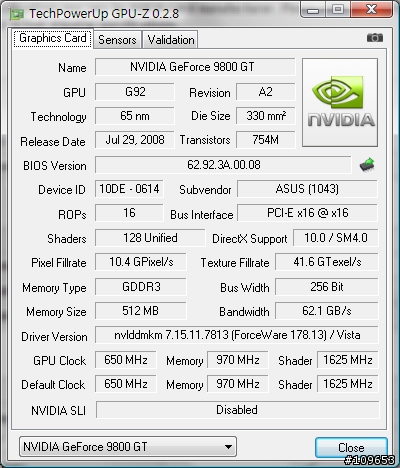Click the BIOS Version label
Image resolution: width=400 pixels, height=468 pixels.
[x=55, y=166]
